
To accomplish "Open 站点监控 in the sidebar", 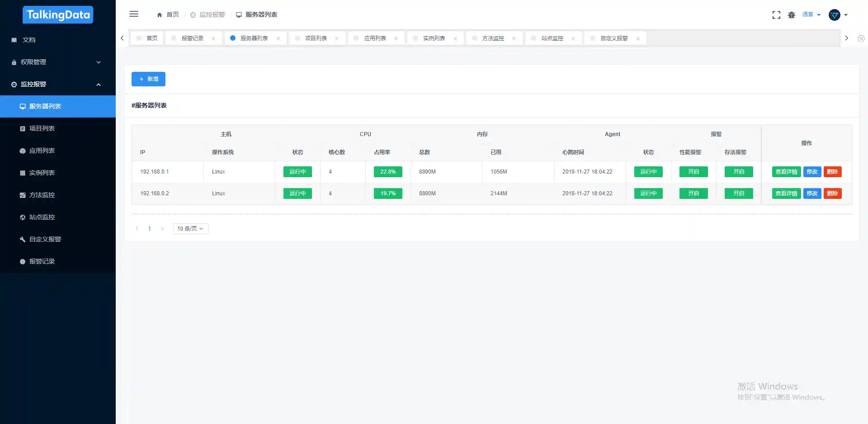I will [42, 217].
